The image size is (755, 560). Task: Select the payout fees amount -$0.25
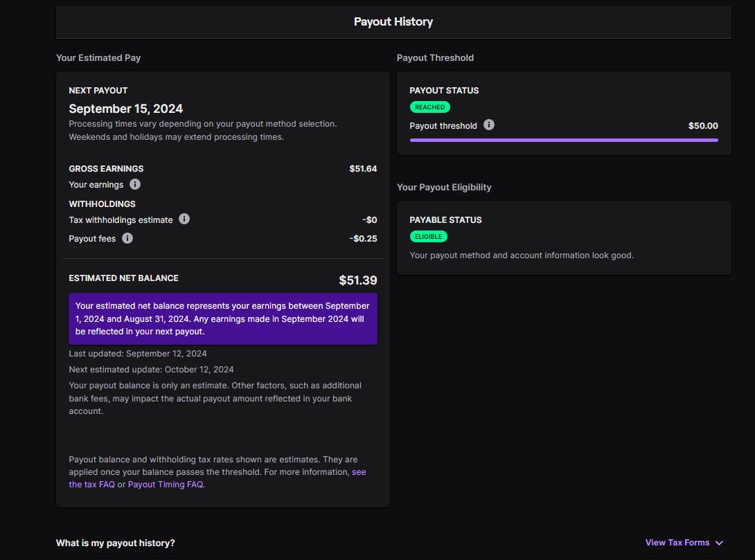(363, 239)
